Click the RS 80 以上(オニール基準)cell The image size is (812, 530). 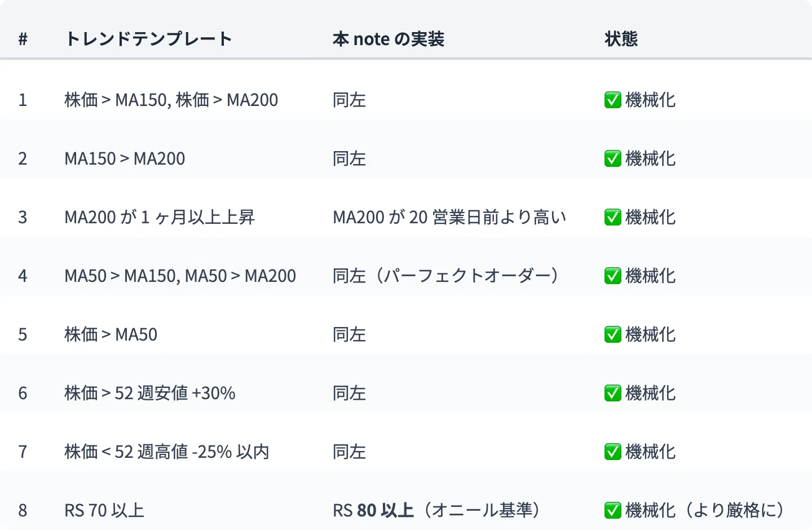(436, 510)
